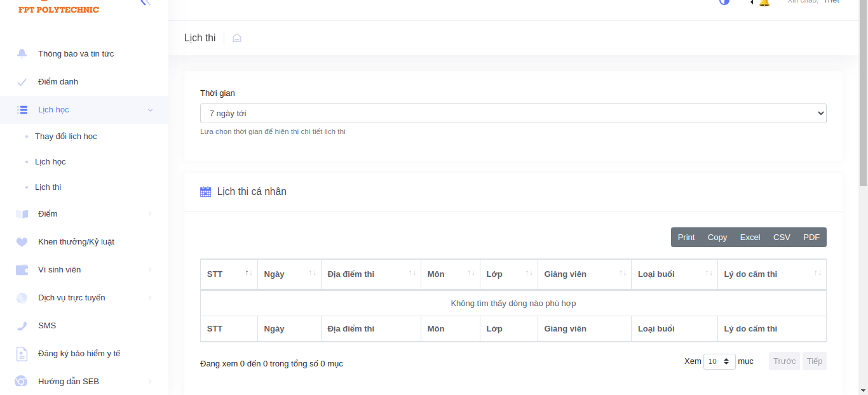Export the table with the Excel button
The width and height of the screenshot is (868, 395).
pyautogui.click(x=750, y=238)
